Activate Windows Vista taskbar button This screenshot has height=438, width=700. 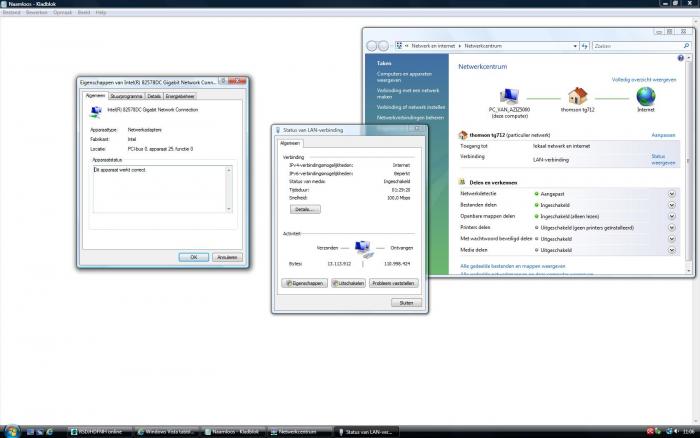pyautogui.click(x=166, y=432)
